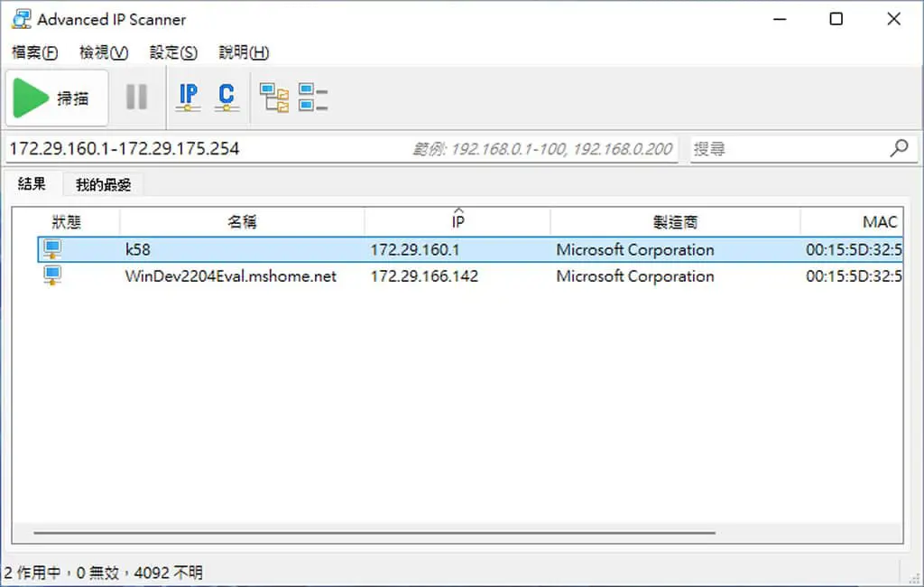Viewport: 924px width, 587px height.
Task: Click the IP range toolbar icon
Action: click(x=188, y=98)
